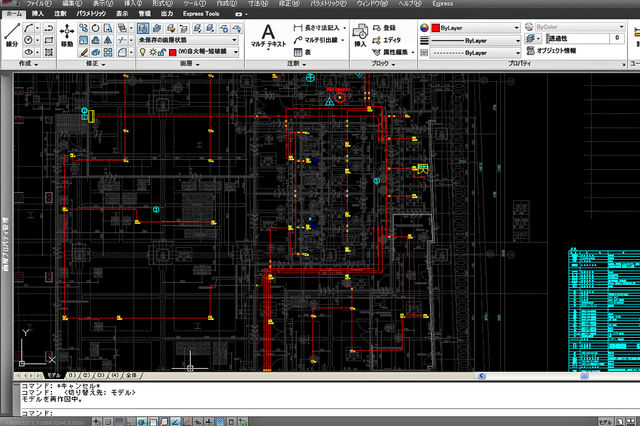This screenshot has height=426, width=640.
Task: Switch to the Express Tools ribbon tab
Action: (202, 14)
